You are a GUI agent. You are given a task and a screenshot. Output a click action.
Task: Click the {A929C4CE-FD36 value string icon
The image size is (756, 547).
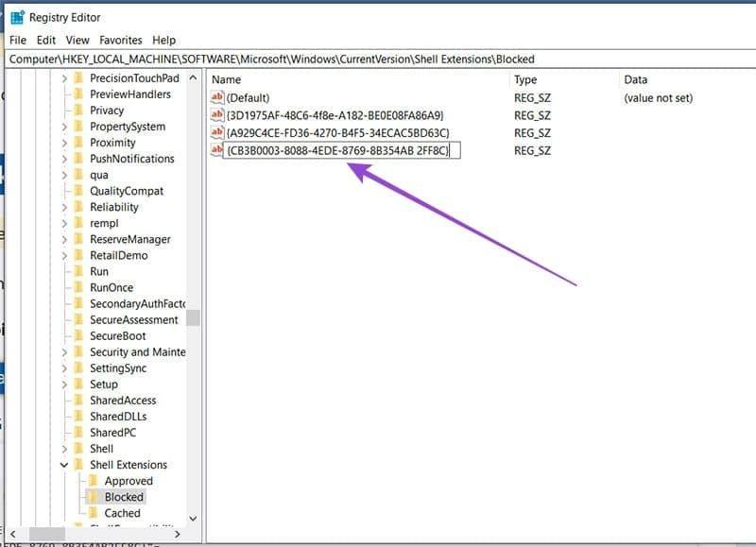[217, 132]
